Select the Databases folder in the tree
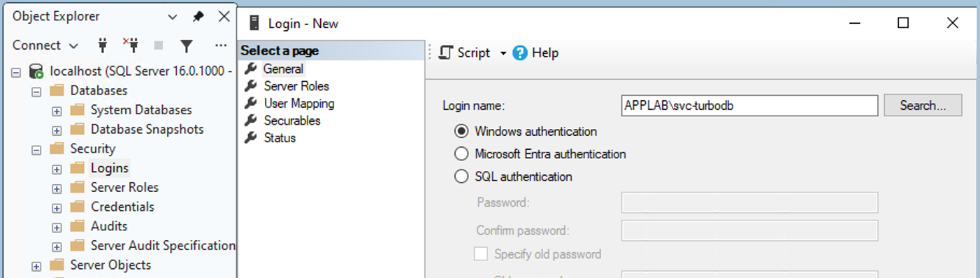This screenshot has height=278, width=980. click(99, 90)
